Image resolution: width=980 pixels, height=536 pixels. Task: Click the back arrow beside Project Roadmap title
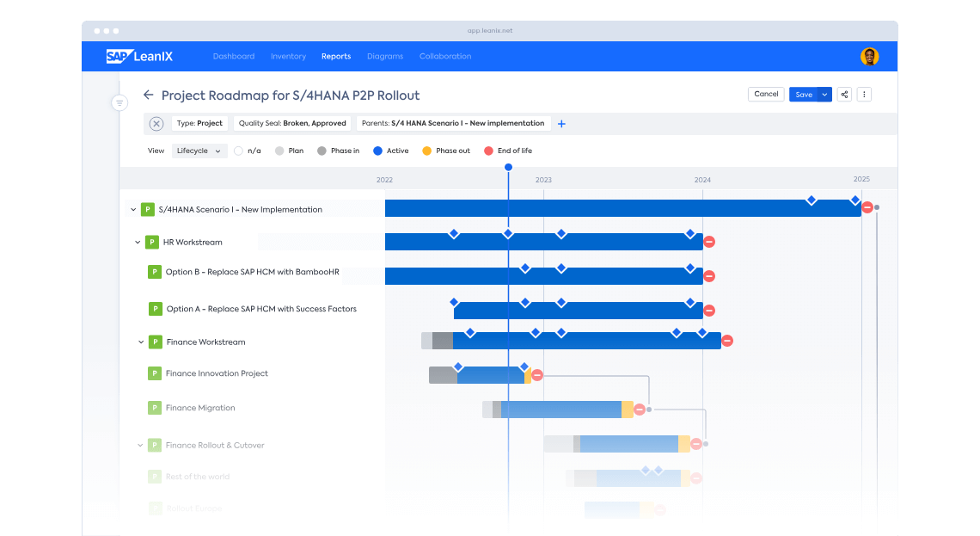coord(148,95)
